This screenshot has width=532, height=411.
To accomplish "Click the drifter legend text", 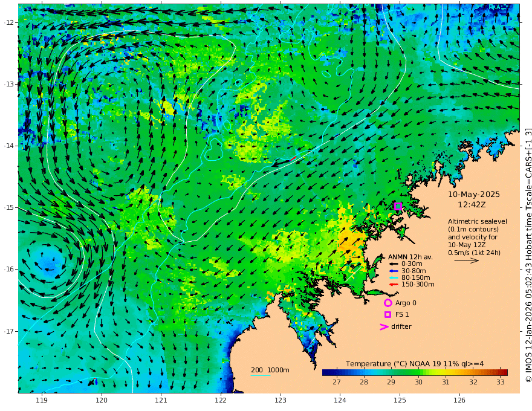I will click(401, 326).
